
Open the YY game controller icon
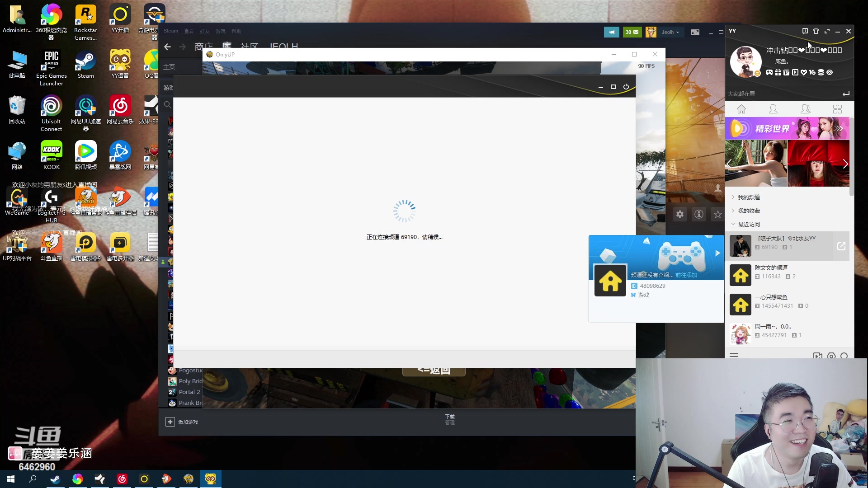[769, 72]
